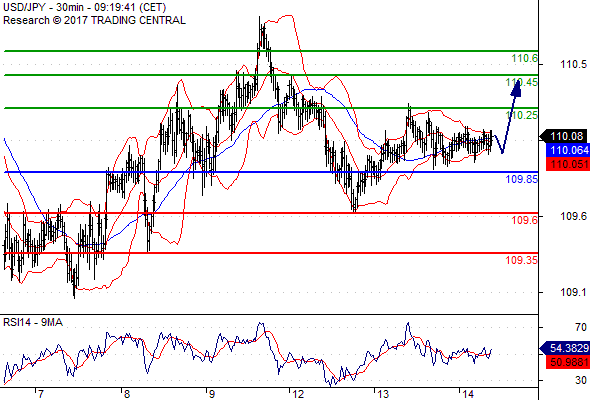Click the RSI14 - 9MA indicator title
590x400 pixels.
tap(33, 322)
